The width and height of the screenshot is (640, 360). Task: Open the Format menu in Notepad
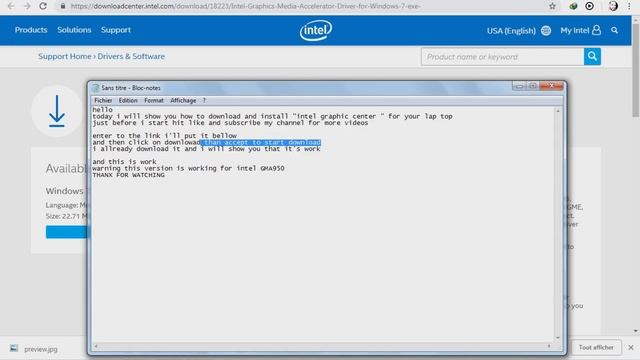pos(153,100)
